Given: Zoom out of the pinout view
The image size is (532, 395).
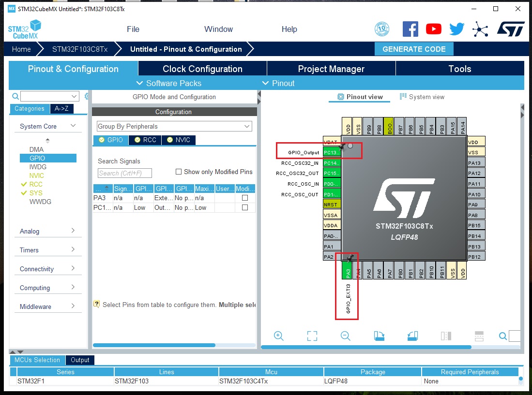Looking at the screenshot, I should (x=345, y=336).
